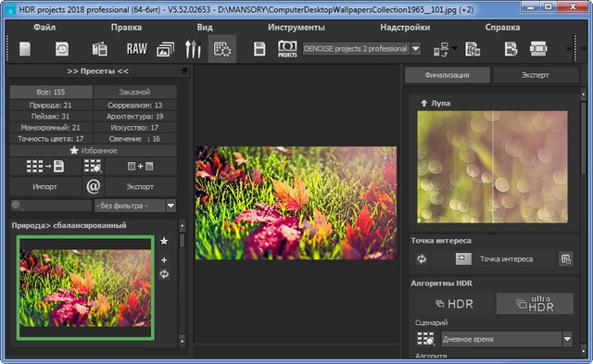
Task: Switch to the Эксперт tab
Action: tap(536, 75)
